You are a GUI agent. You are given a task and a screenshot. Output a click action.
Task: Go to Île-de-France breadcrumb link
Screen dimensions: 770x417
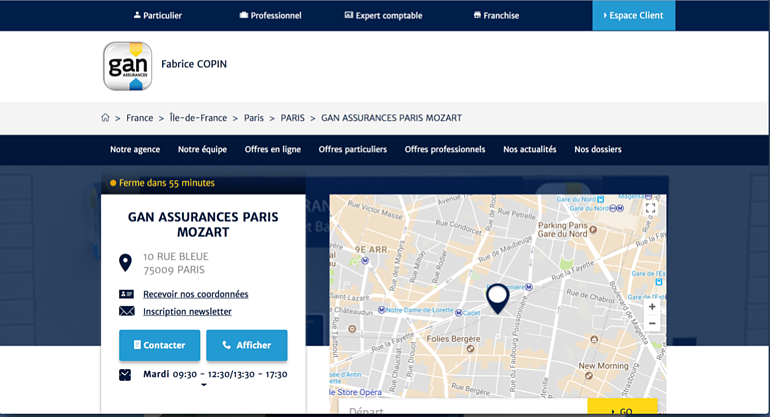coord(198,118)
